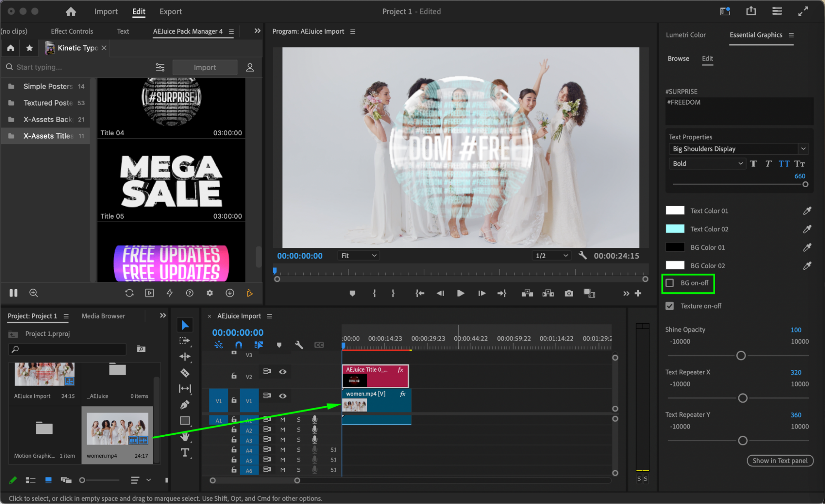
Task: Select the Razor tool in the toolbar
Action: (x=185, y=373)
